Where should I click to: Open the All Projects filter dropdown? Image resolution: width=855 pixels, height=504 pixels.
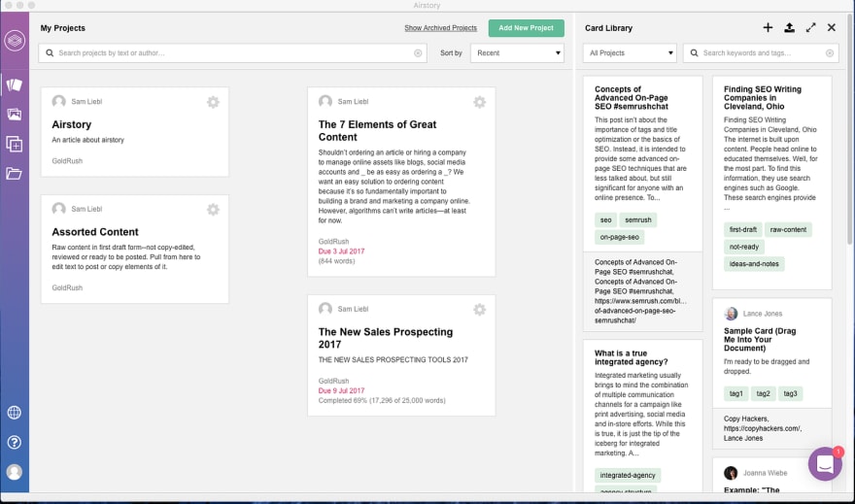click(x=630, y=52)
